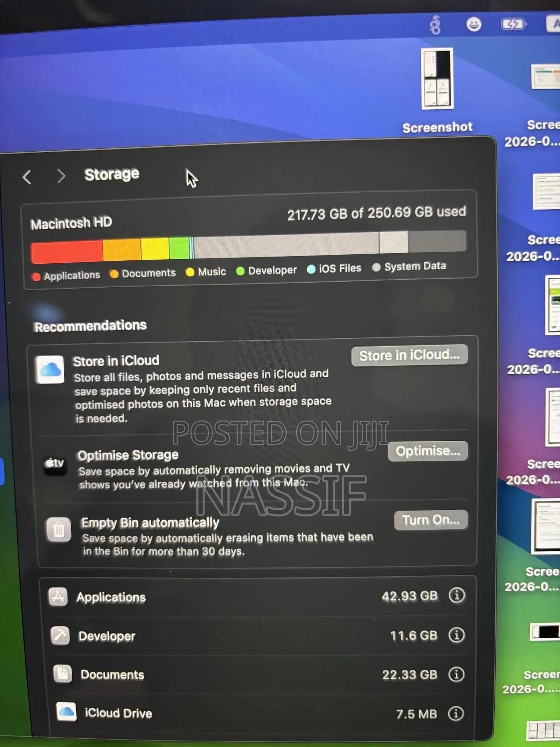
Task: Click the swirl-shaped menu bar icon beside the smiley face
Action: 435,25
